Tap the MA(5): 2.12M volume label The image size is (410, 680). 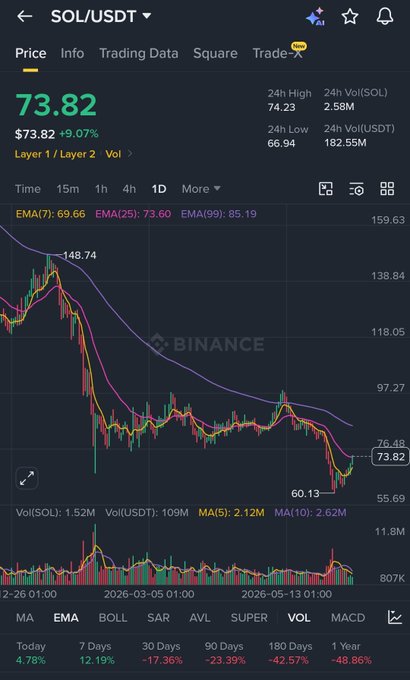click(x=231, y=513)
